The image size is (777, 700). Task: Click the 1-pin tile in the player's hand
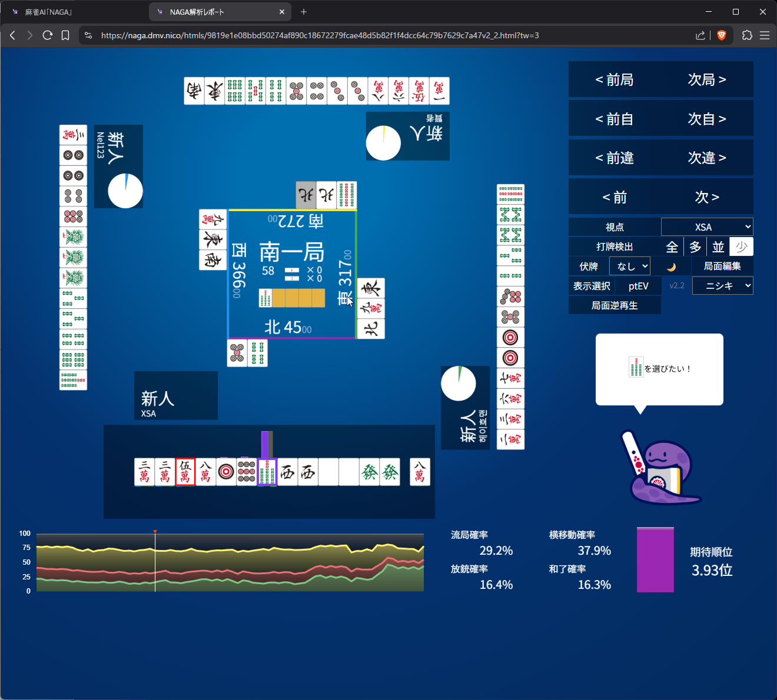[x=226, y=472]
